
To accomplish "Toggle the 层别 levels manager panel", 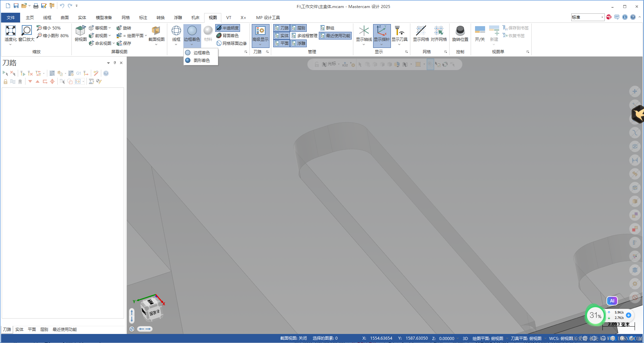I will pyautogui.click(x=298, y=28).
